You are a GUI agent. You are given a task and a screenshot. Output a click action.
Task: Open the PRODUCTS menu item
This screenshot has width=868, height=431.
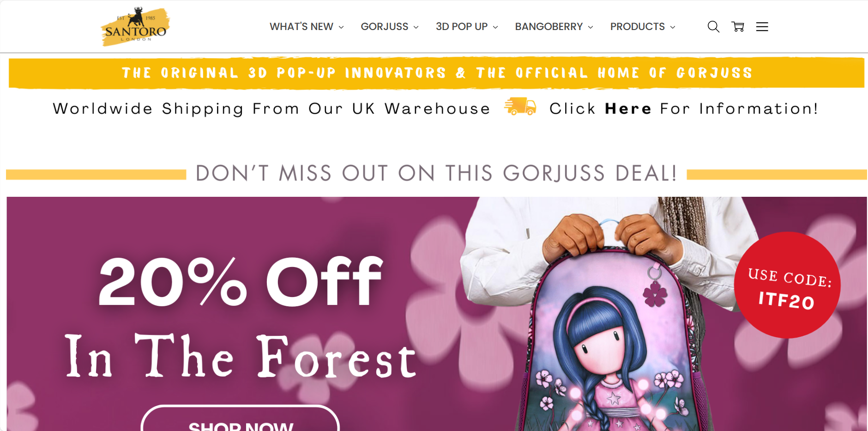point(638,27)
